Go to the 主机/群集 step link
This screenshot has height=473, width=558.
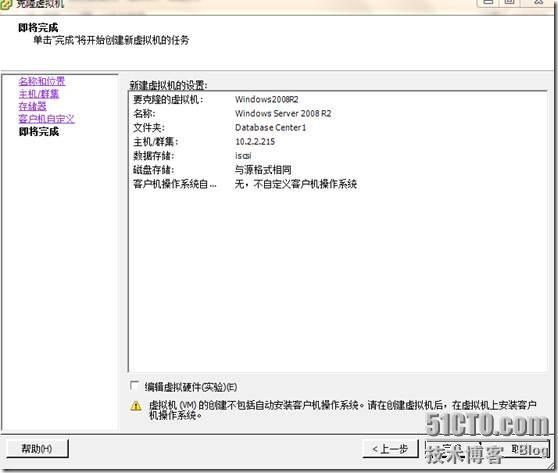pos(39,94)
